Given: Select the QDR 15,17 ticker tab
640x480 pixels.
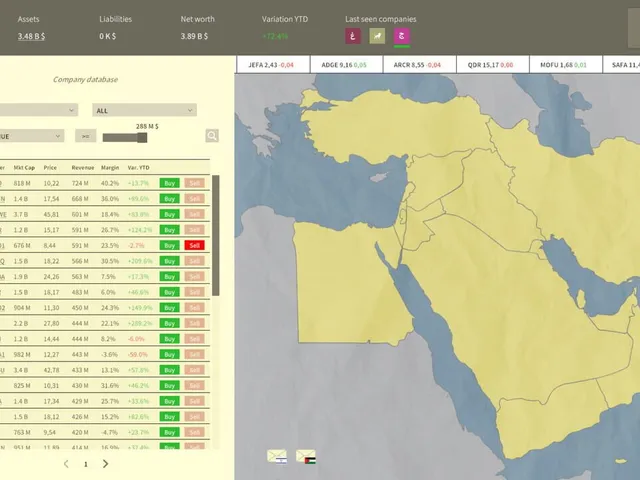Looking at the screenshot, I should click(492, 64).
